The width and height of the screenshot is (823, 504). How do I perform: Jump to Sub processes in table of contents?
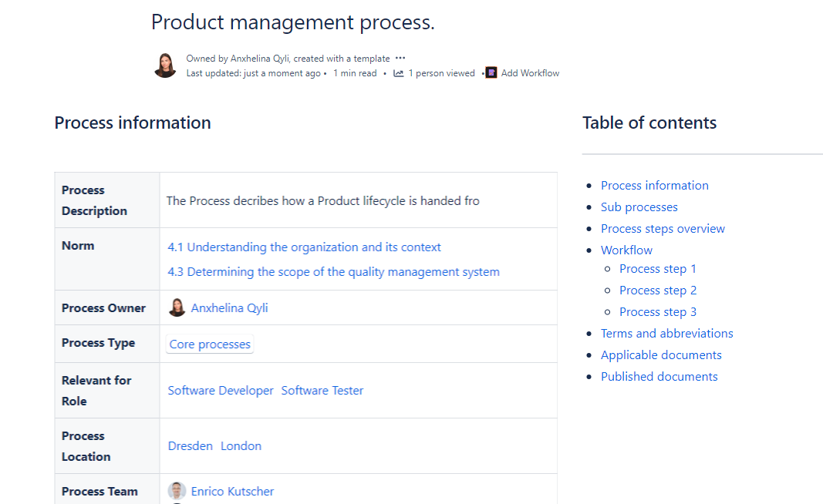point(639,207)
